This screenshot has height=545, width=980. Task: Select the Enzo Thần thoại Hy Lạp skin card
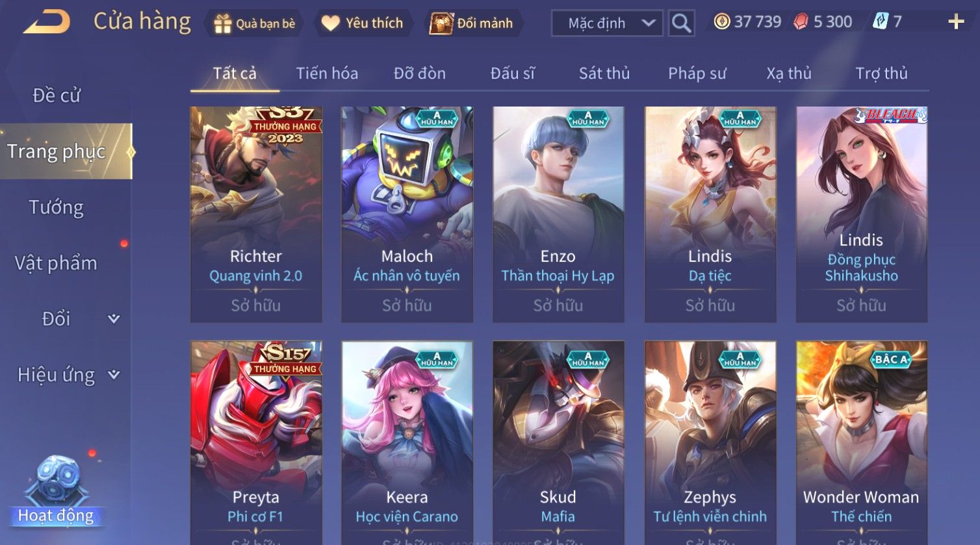coord(558,214)
